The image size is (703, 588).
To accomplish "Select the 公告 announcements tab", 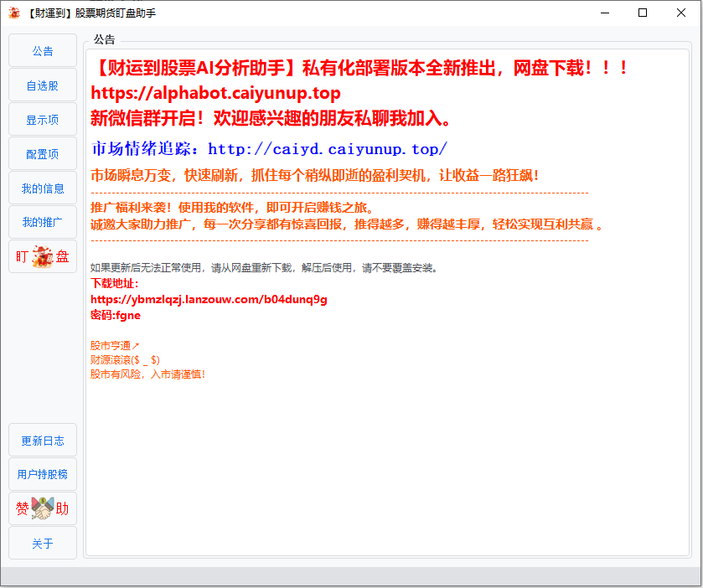I will [42, 50].
